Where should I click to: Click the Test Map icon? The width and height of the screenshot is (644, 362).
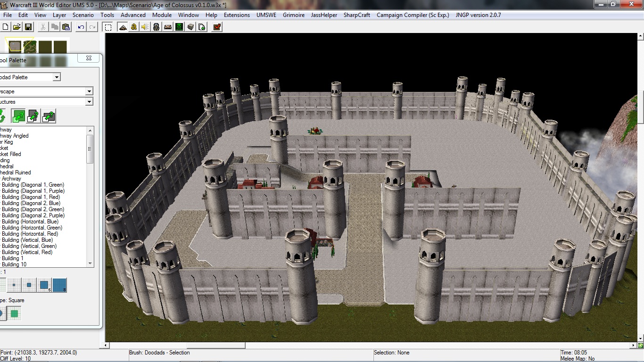217,27
